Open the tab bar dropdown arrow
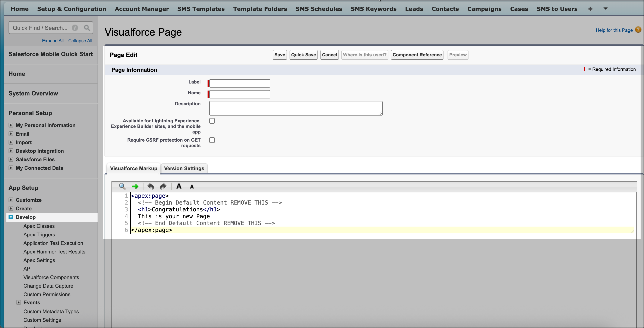Screen dimensions: 644x328 pos(606,9)
